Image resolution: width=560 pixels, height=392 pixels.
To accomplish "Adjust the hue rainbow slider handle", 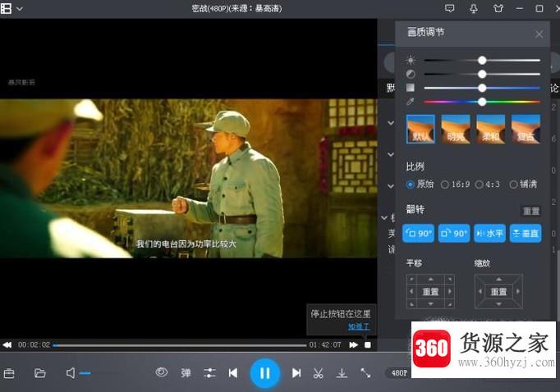I will (482, 102).
